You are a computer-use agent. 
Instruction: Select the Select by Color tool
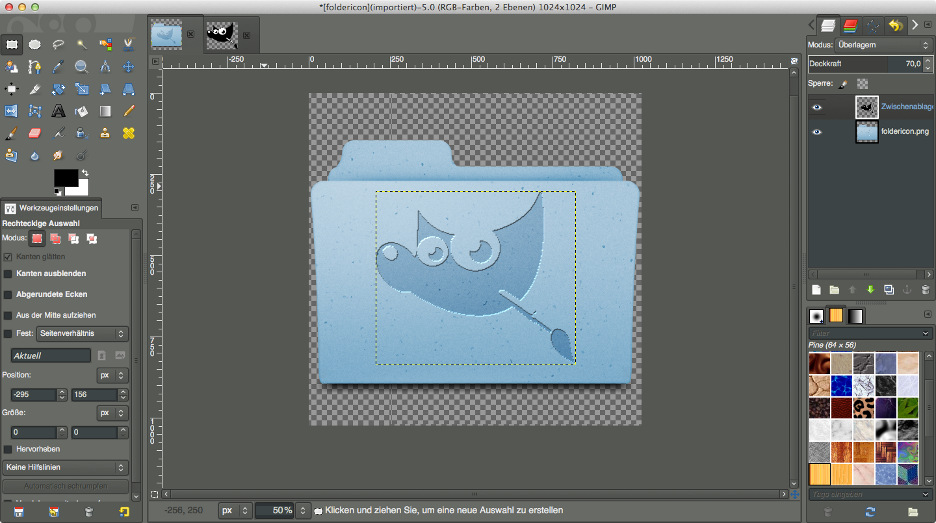(105, 44)
